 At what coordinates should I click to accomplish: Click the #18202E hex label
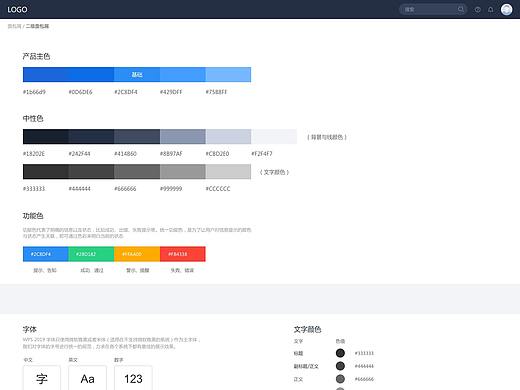click(x=34, y=154)
